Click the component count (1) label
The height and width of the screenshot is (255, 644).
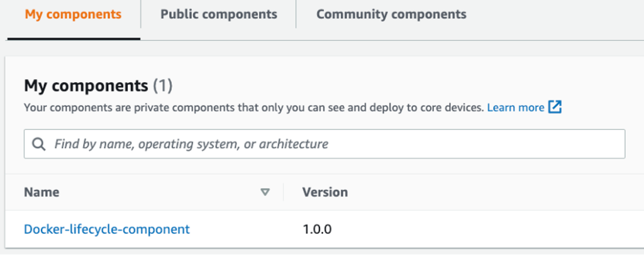pyautogui.click(x=163, y=85)
